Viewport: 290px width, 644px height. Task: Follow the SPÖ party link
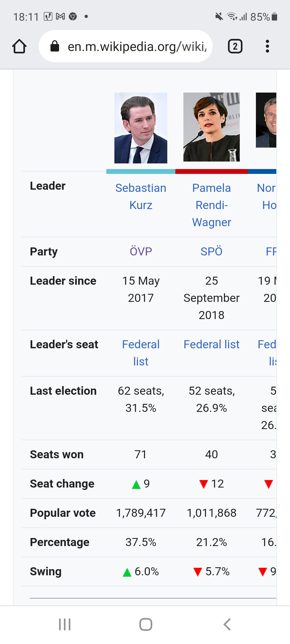click(x=212, y=252)
